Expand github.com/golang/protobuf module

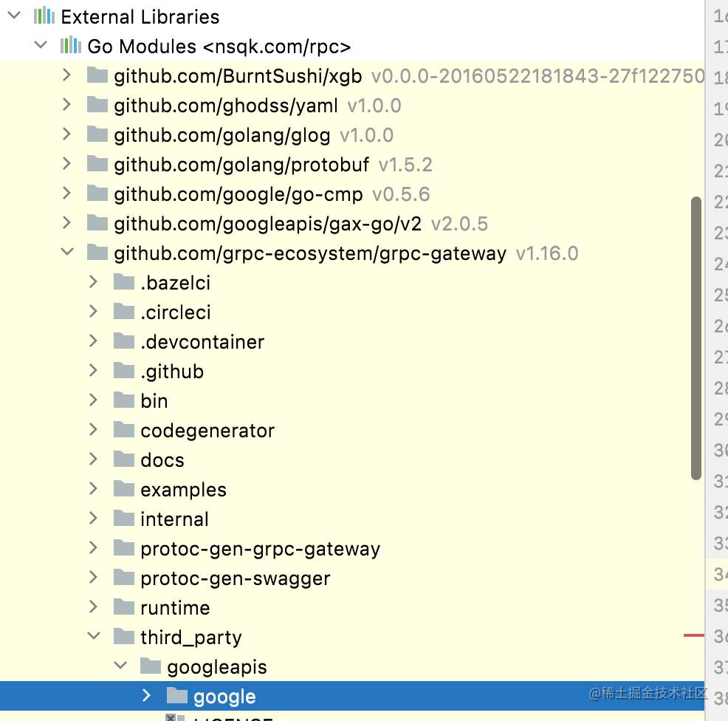pos(67,163)
